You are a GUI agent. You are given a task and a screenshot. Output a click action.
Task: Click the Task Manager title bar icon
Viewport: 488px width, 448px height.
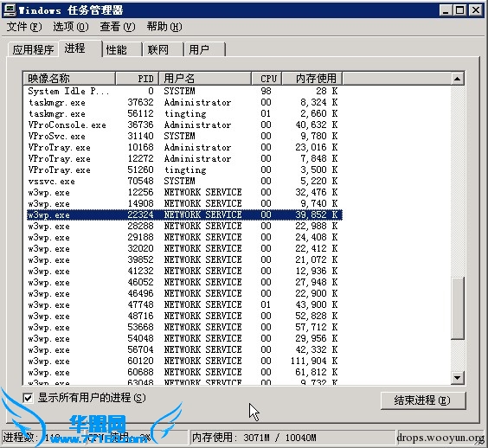click(10, 10)
